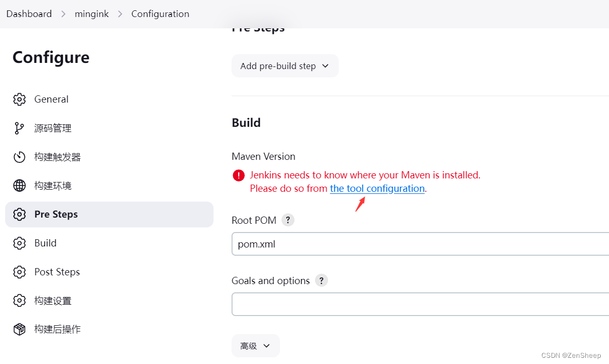Image resolution: width=609 pixels, height=364 pixels.
Task: Show help for Goals and options
Action: 322,280
